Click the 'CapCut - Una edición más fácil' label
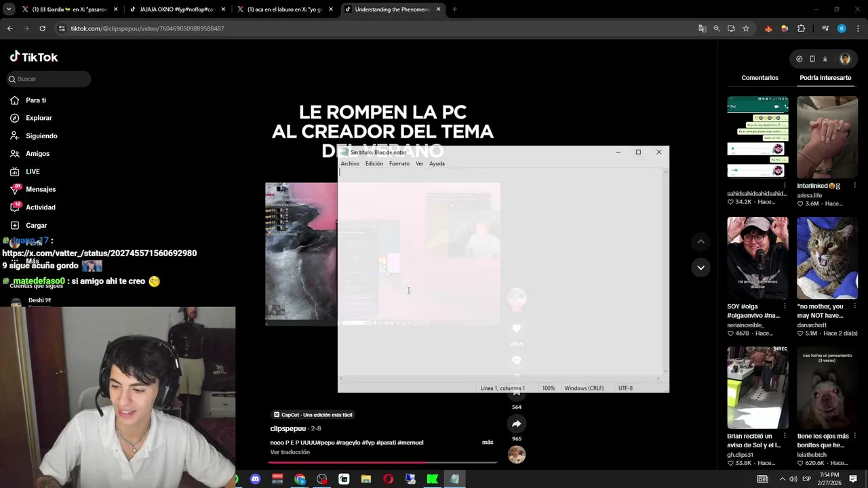The image size is (868, 488). [x=313, y=415]
